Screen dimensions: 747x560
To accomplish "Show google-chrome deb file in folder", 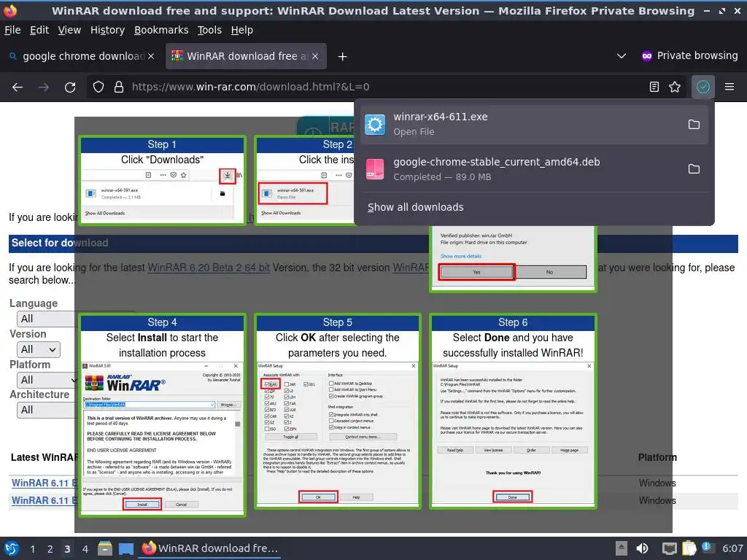I will pyautogui.click(x=694, y=169).
